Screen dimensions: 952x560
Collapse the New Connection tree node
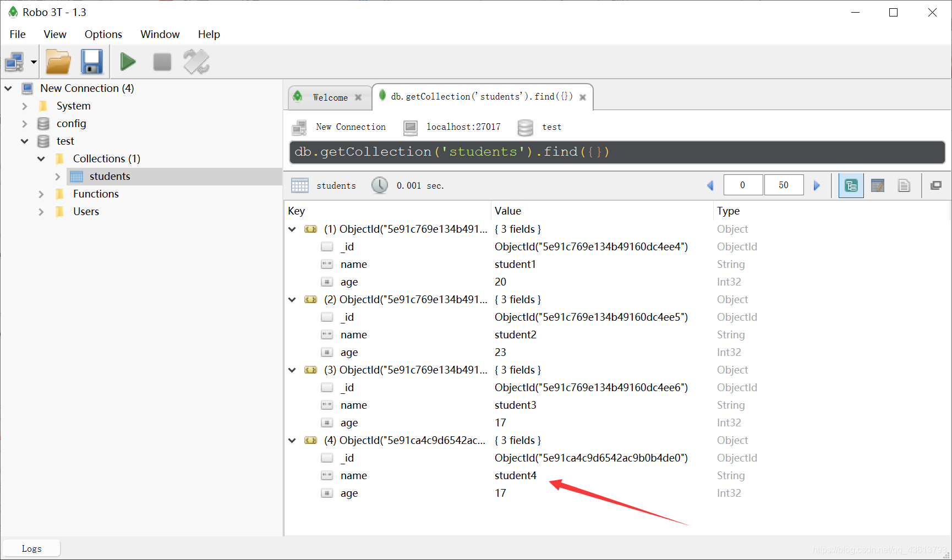click(8, 88)
